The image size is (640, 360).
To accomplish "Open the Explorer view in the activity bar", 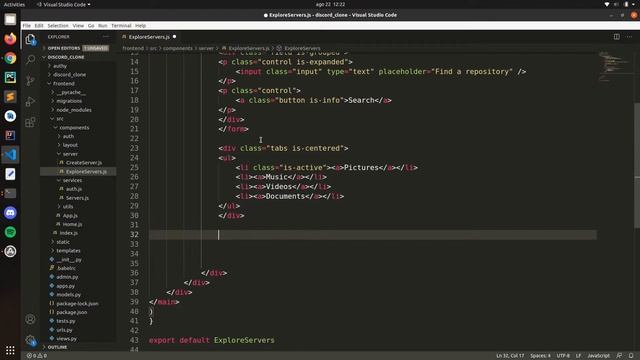I will tap(30, 39).
